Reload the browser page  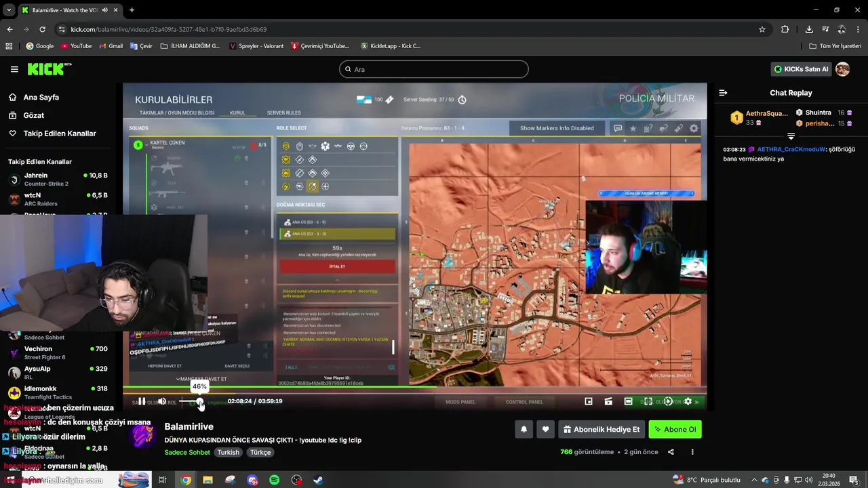(42, 29)
